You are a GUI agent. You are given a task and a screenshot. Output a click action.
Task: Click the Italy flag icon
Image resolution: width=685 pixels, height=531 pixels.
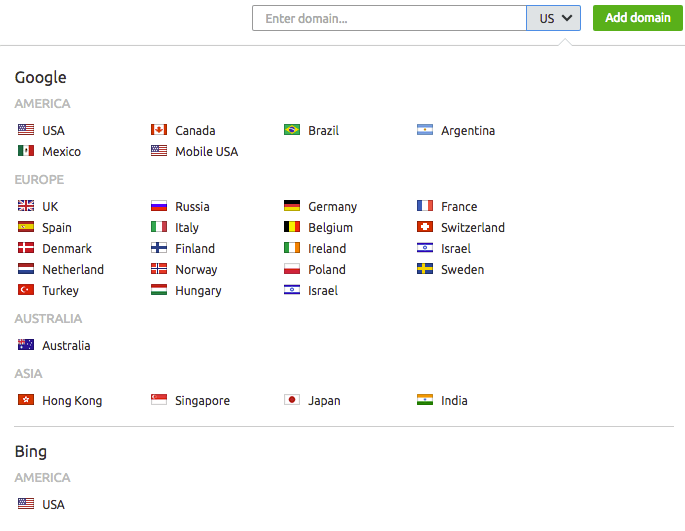[x=159, y=227]
